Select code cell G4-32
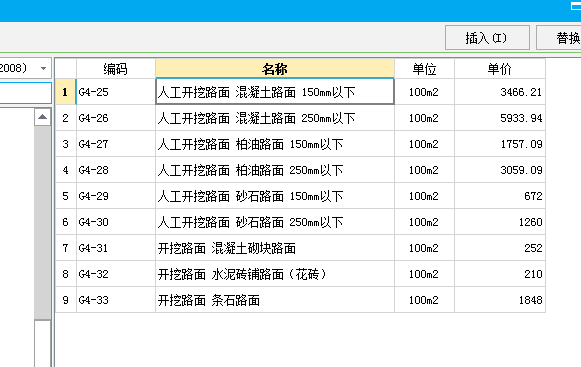 [116, 274]
